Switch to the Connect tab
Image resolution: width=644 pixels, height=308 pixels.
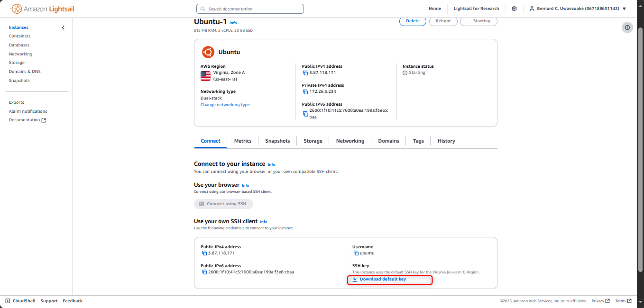[211, 141]
